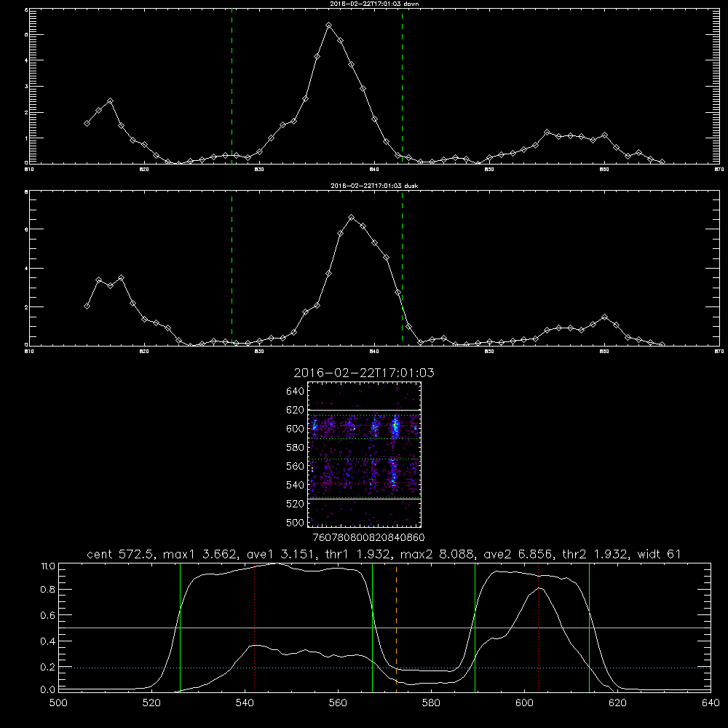
Task: Click the first diamond marker in dawn plot
Action: pyautogui.click(x=87, y=123)
